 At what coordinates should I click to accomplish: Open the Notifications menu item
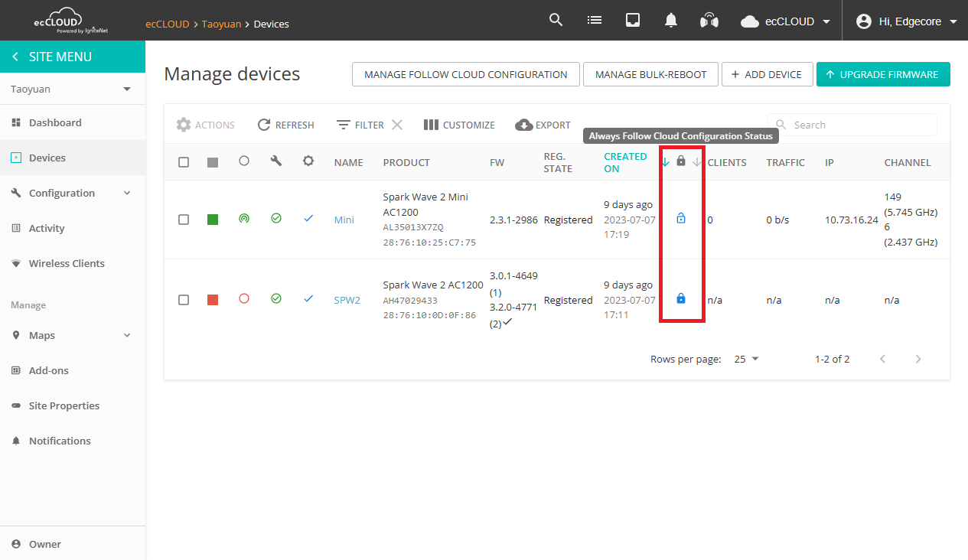[x=72, y=441]
